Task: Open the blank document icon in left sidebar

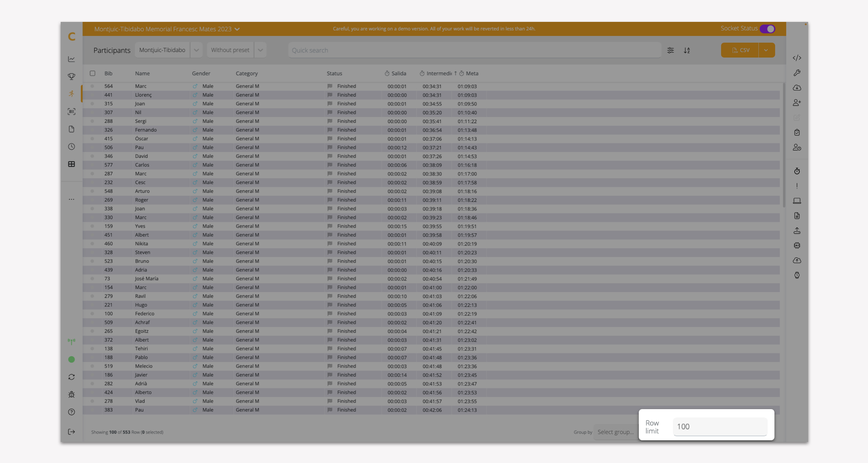Action: tap(72, 129)
